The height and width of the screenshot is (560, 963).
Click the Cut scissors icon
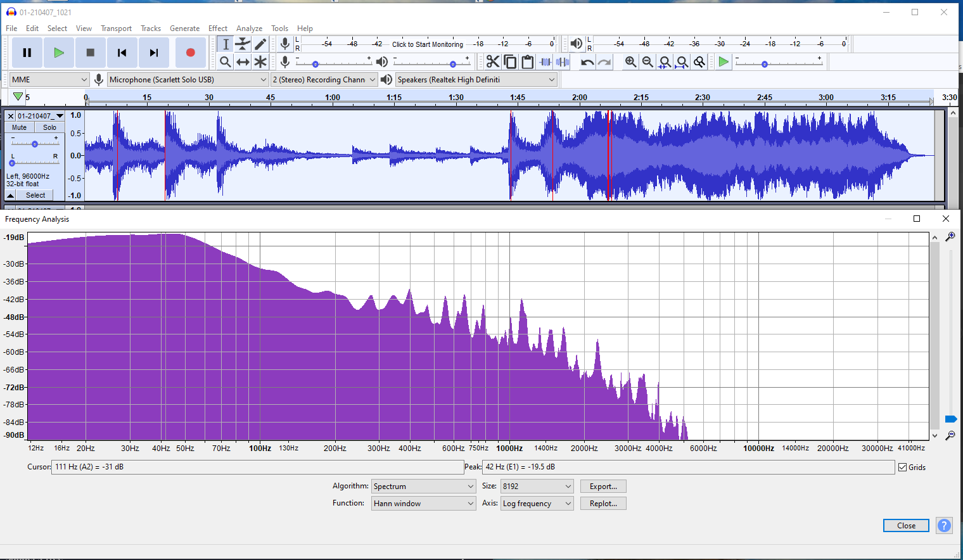(493, 61)
